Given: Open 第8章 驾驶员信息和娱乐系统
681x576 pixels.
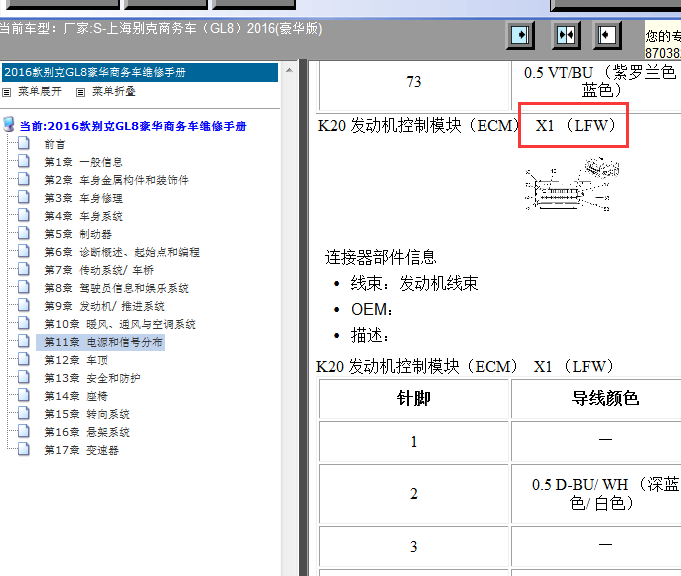Looking at the screenshot, I should coord(116,288).
